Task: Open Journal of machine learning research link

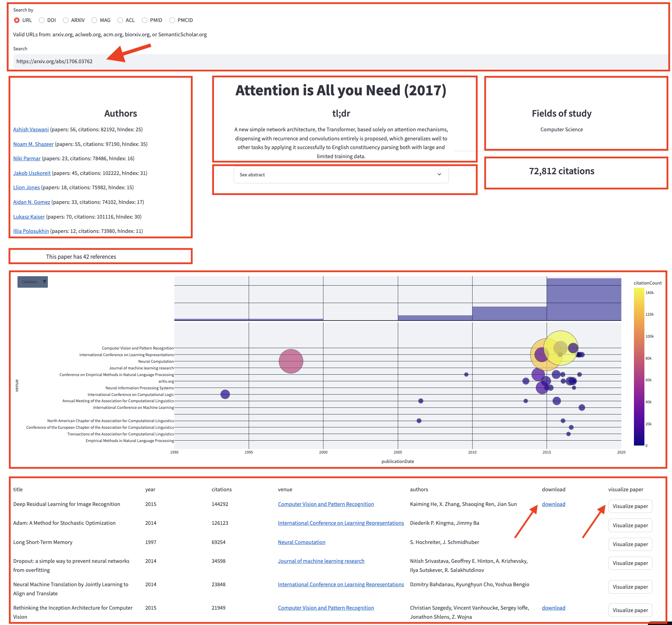Action: [321, 561]
